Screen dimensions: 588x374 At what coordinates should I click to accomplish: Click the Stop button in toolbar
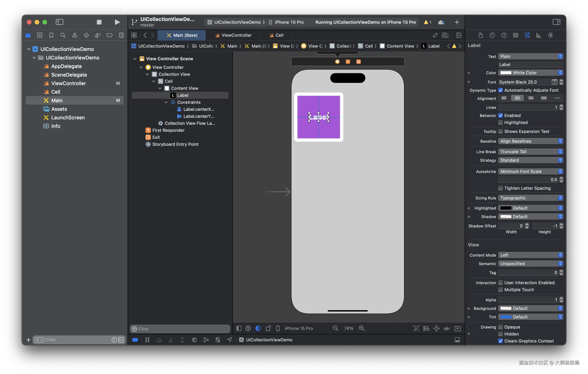[x=99, y=22]
